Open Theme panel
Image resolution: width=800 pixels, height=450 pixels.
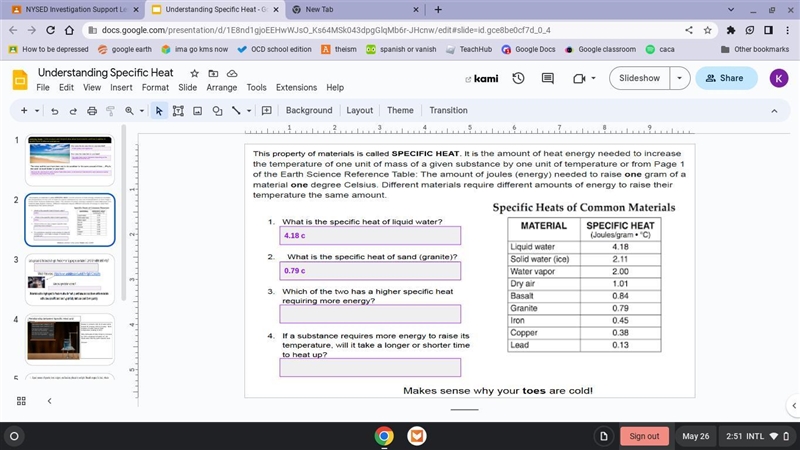click(x=400, y=111)
